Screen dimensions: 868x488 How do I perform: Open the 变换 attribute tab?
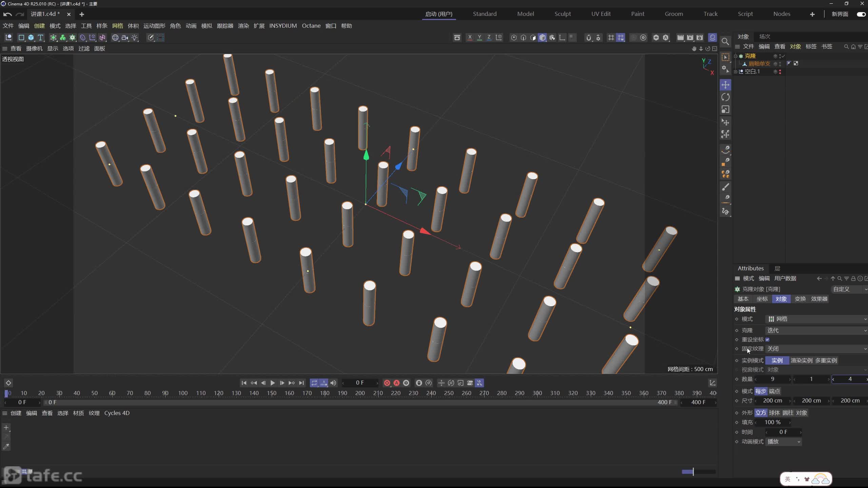[800, 299]
